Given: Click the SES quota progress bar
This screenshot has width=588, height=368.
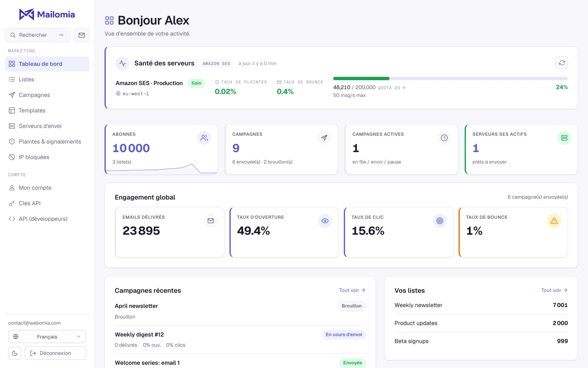Looking at the screenshot, I should tap(450, 79).
